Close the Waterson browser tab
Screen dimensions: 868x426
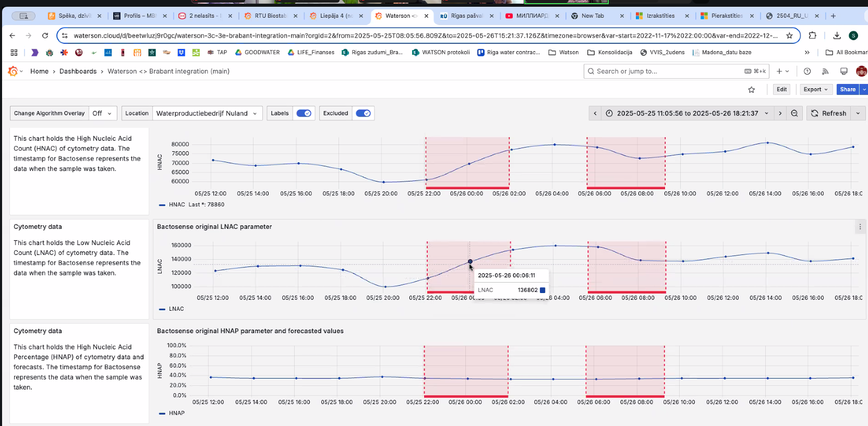click(426, 16)
